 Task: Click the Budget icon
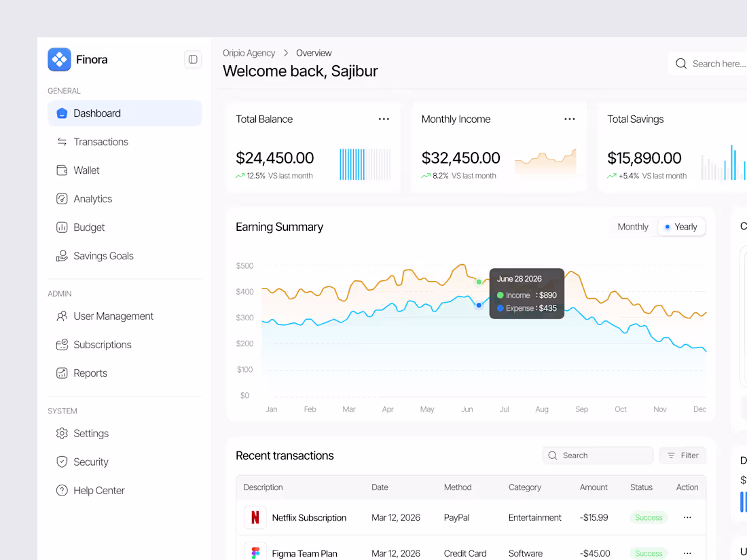pyautogui.click(x=62, y=227)
